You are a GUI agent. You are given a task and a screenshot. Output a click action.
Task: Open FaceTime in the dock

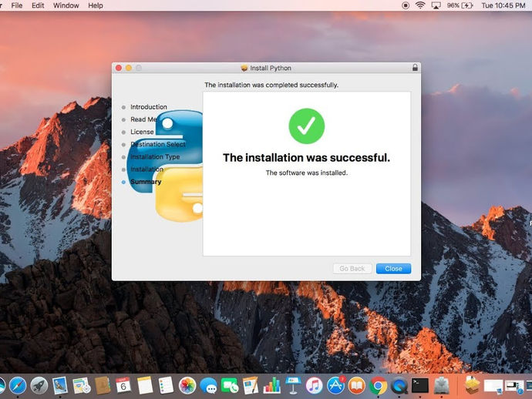pyautogui.click(x=230, y=386)
